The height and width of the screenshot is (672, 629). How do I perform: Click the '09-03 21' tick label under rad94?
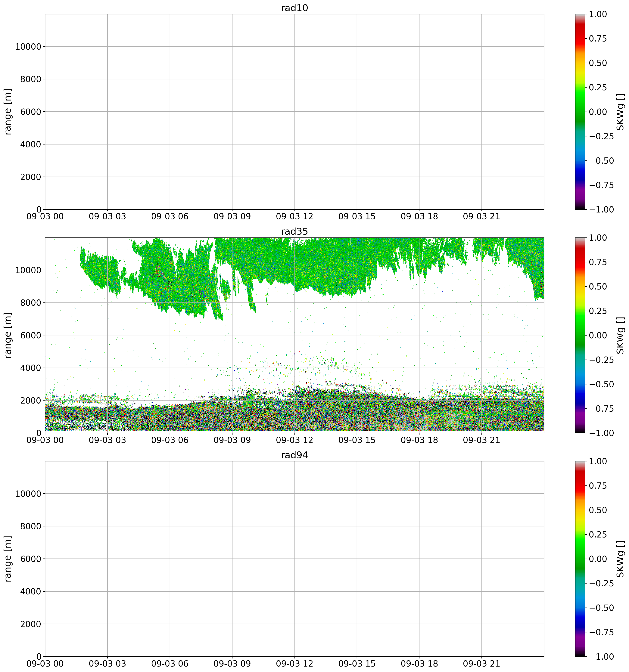click(481, 664)
